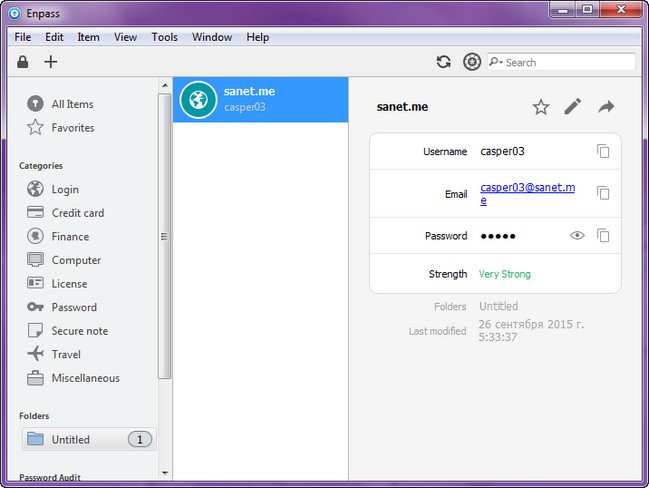Select the Credit card category
This screenshot has width=649, height=488.
pos(65,213)
